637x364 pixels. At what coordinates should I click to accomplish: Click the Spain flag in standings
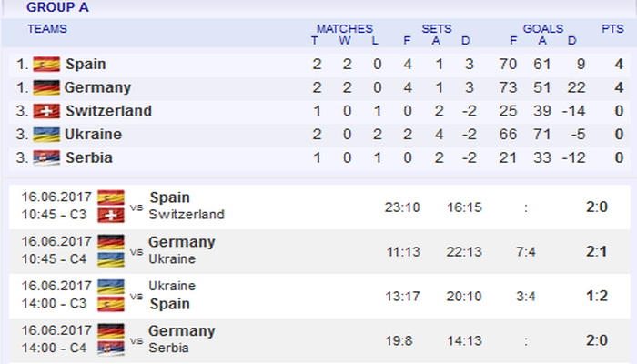click(46, 64)
